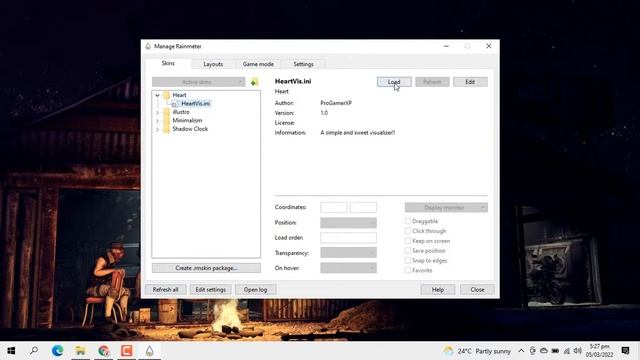Click the battery tray icon
Screen dimensions: 640x360
click(x=555, y=351)
